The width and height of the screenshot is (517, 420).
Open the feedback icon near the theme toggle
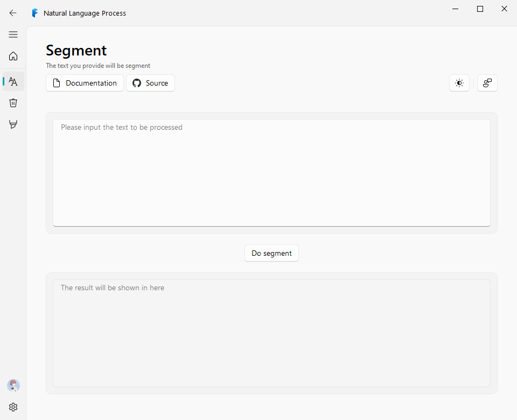487,83
